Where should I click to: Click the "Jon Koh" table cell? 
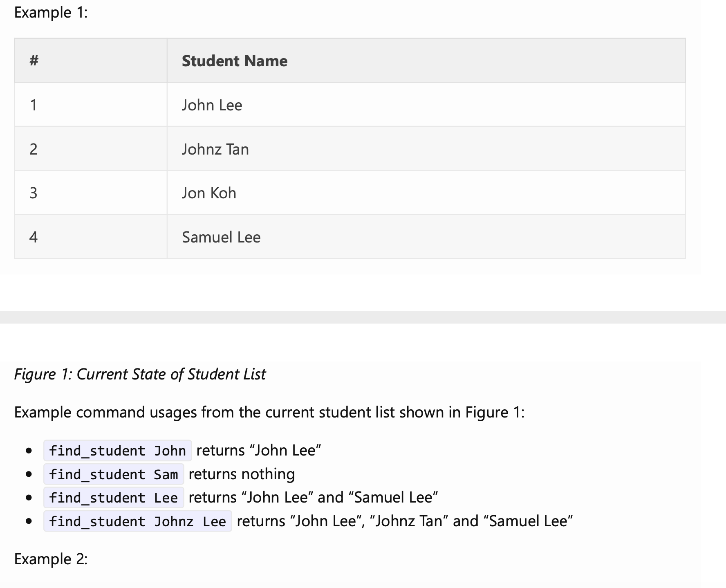209,193
